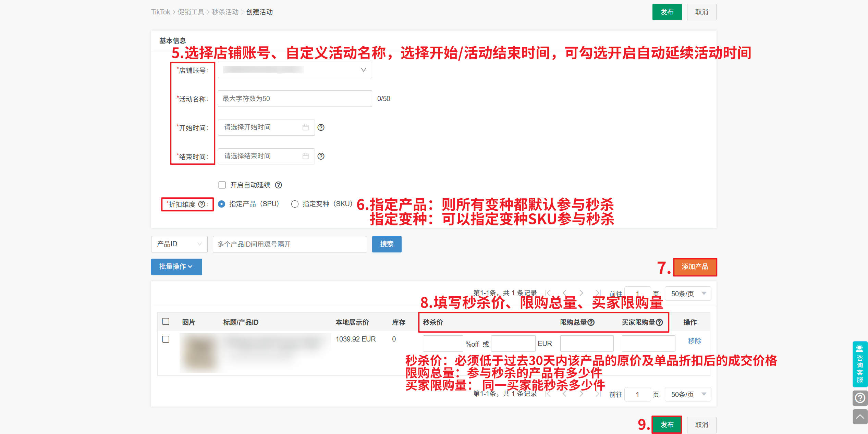Click help icon beside 限购总量 column header

point(591,322)
